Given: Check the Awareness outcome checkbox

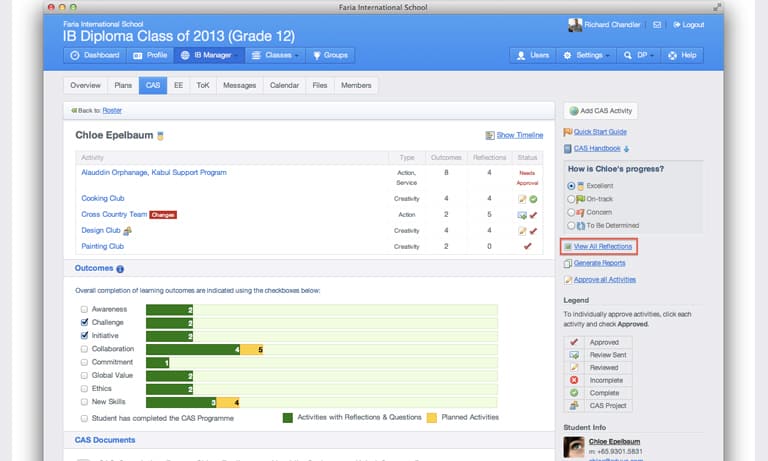Looking at the screenshot, I should tap(84, 309).
